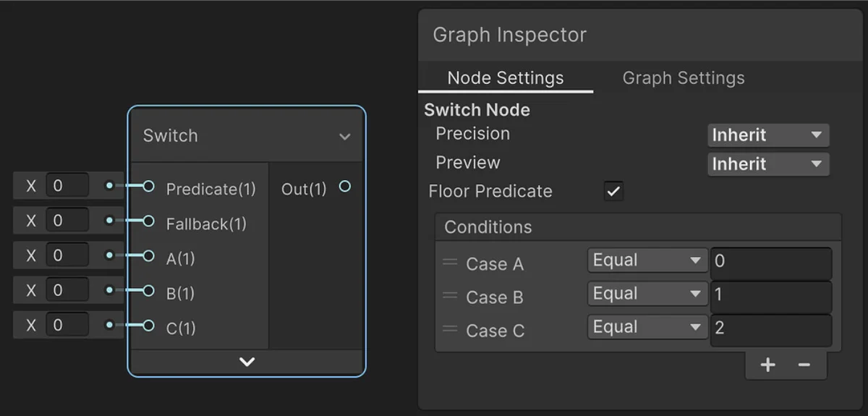Expand the Switch node preview with bottom chevron

pos(247,362)
